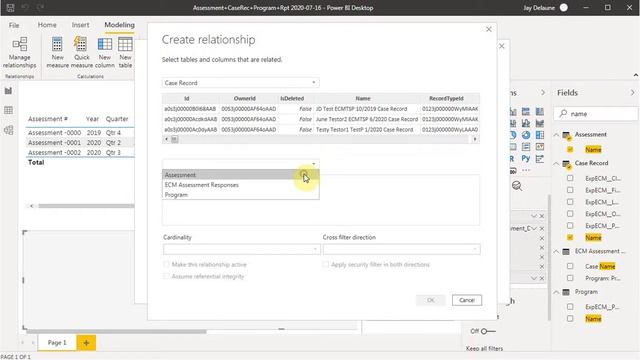The height and width of the screenshot is (360, 640).
Task: Choose Program from the table list
Action: click(x=240, y=195)
